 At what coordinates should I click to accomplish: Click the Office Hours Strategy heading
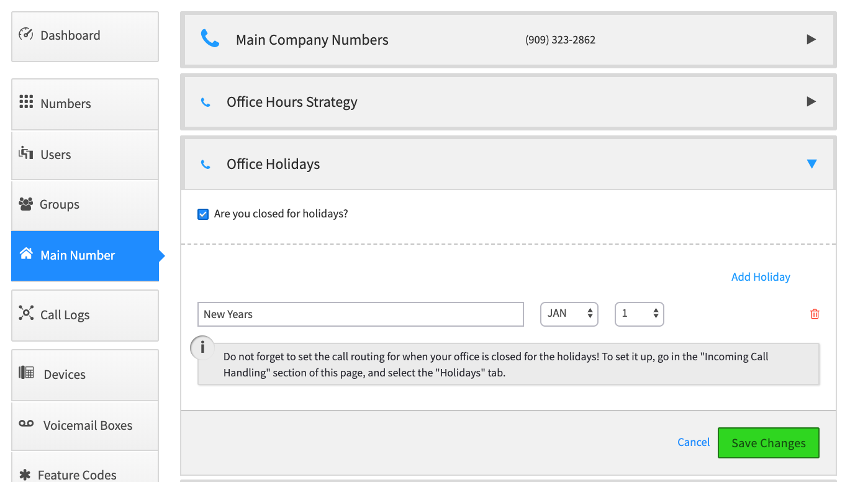[x=292, y=102]
